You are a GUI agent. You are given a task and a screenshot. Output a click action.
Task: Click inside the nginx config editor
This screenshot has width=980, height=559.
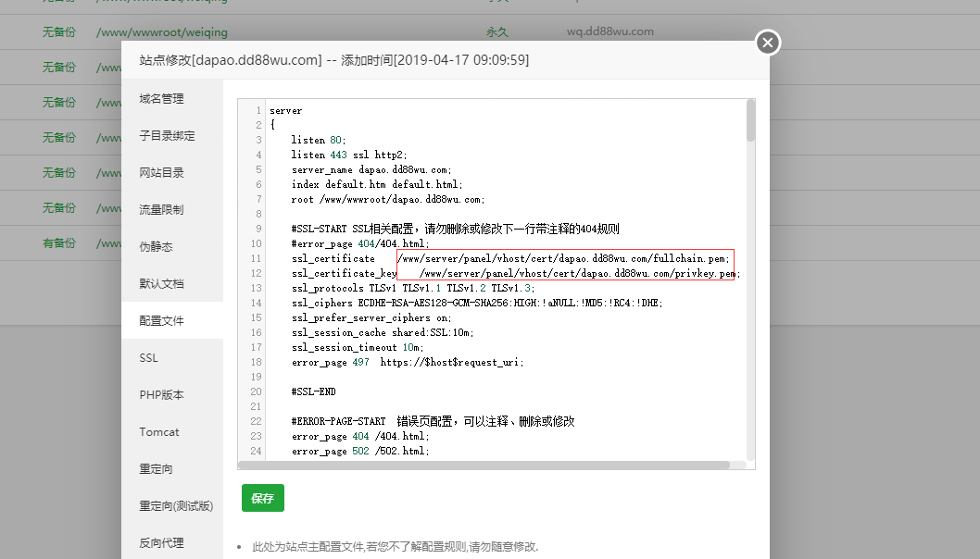[463, 278]
